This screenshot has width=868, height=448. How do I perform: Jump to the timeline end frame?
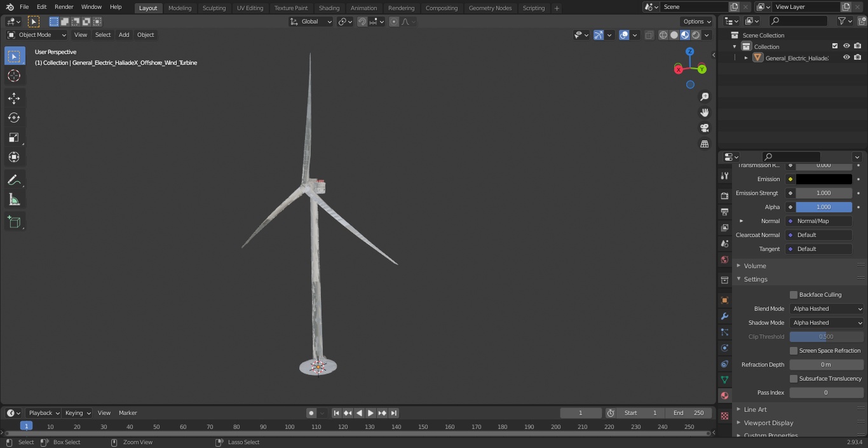393,413
